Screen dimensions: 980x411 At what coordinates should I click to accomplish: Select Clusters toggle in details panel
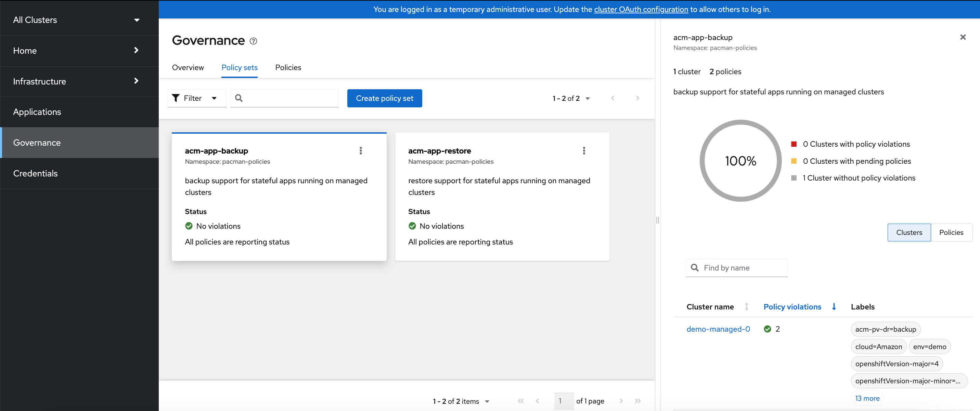click(x=908, y=232)
